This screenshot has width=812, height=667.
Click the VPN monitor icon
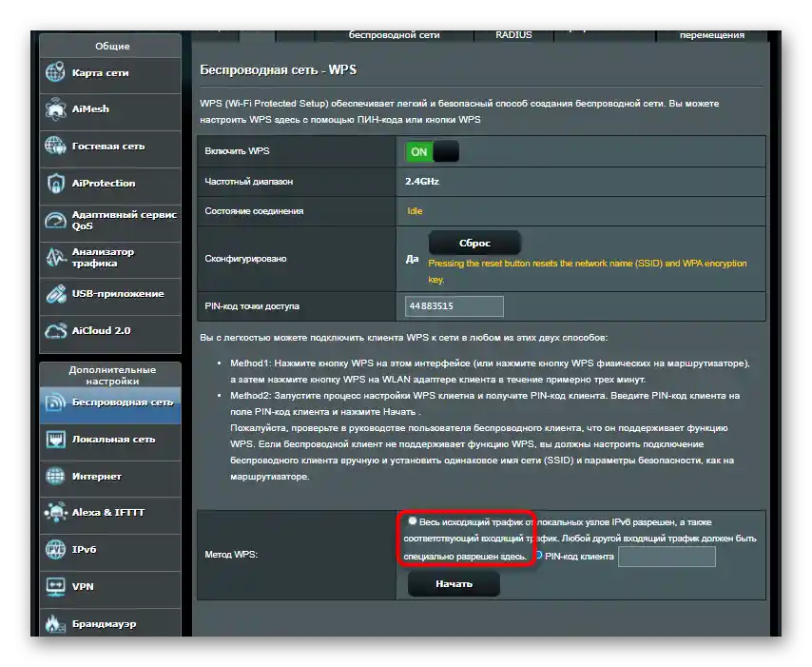pos(55,586)
